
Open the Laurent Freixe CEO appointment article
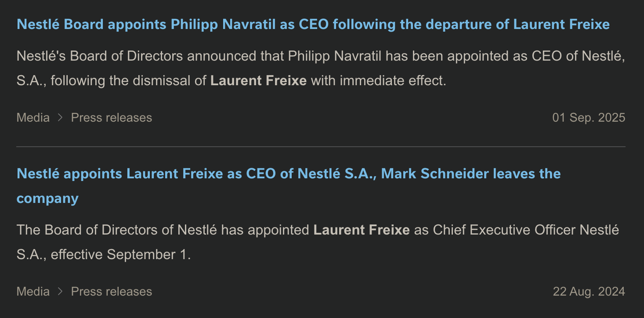tap(288, 173)
